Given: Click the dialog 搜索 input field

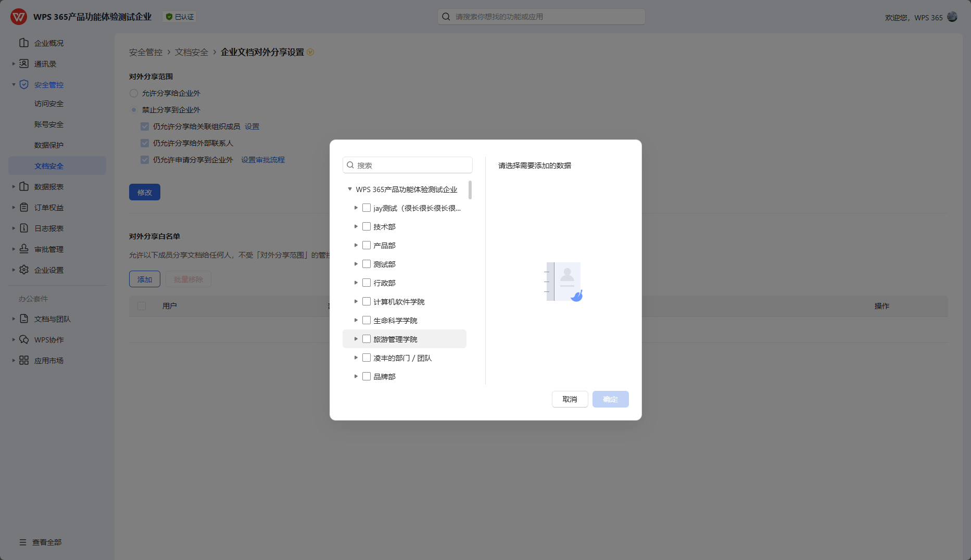Looking at the screenshot, I should coord(408,165).
